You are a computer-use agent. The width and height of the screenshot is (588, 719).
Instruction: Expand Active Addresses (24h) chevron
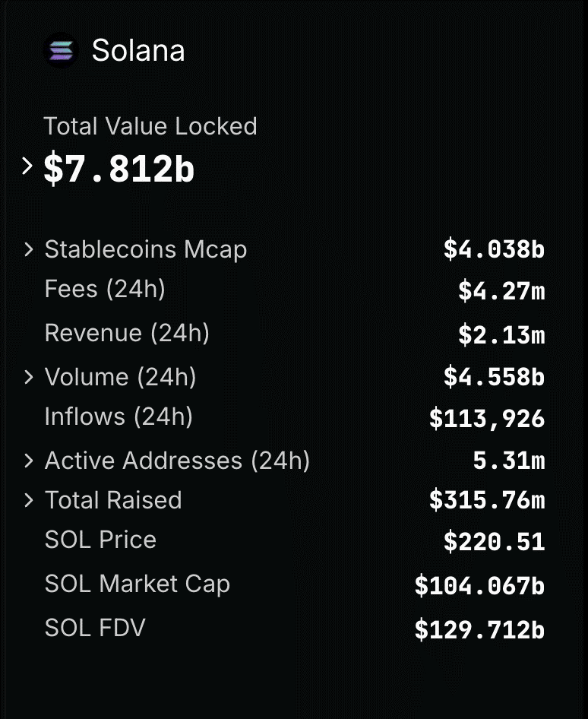click(x=29, y=461)
